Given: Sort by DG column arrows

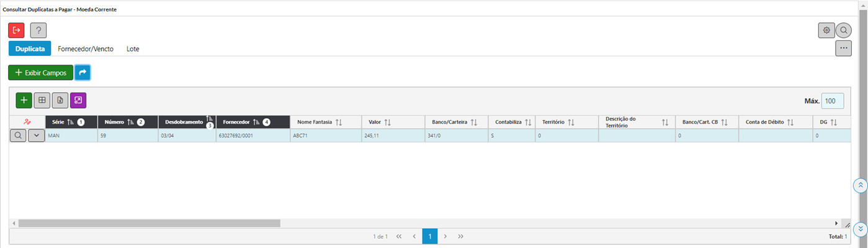Looking at the screenshot, I should 834,122.
